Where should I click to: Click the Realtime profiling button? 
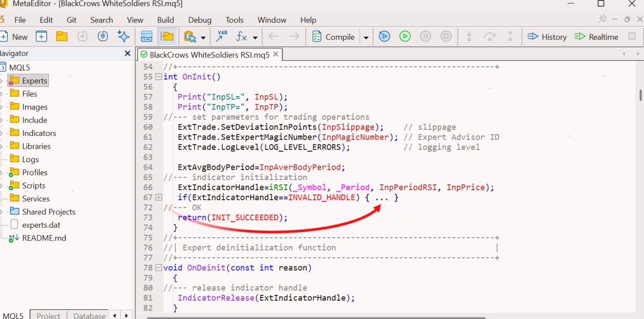(x=596, y=37)
